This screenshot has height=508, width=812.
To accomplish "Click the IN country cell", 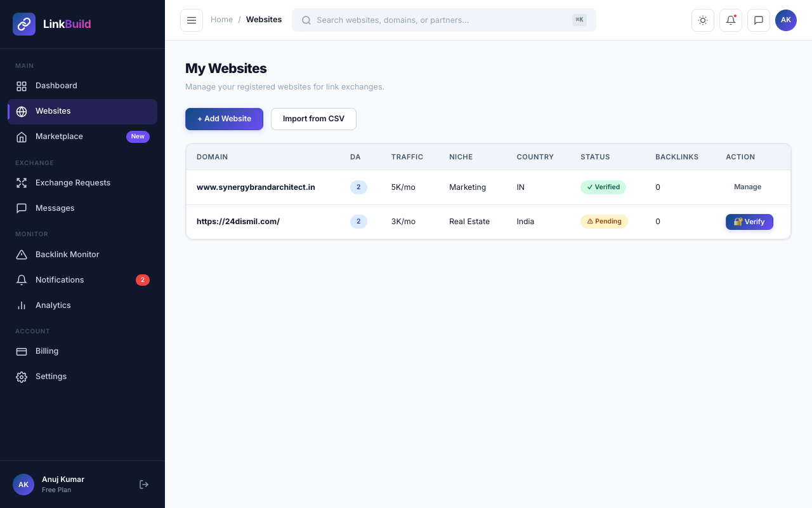I will click(520, 187).
